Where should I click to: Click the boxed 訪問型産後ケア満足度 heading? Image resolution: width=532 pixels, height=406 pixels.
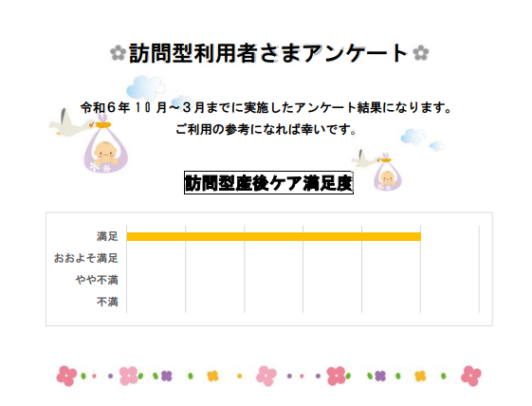[x=268, y=183]
